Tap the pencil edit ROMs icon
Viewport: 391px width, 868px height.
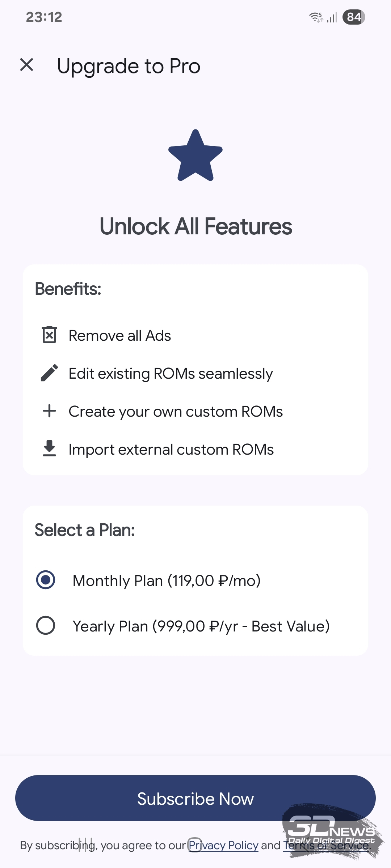pos(49,373)
